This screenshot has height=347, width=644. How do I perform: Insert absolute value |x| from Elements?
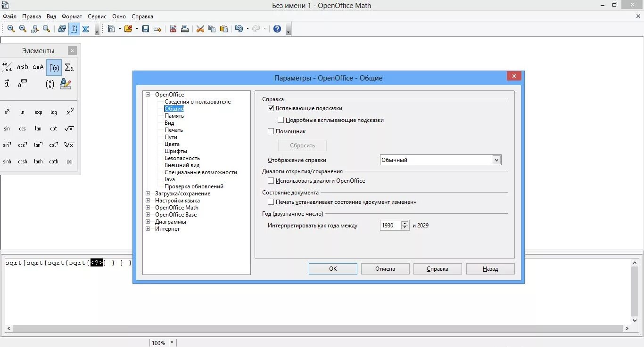point(69,161)
